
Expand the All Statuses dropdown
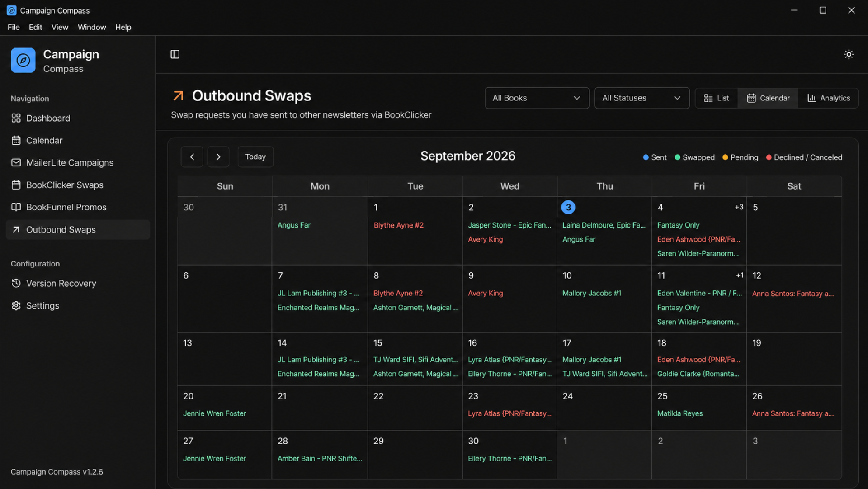(x=642, y=98)
